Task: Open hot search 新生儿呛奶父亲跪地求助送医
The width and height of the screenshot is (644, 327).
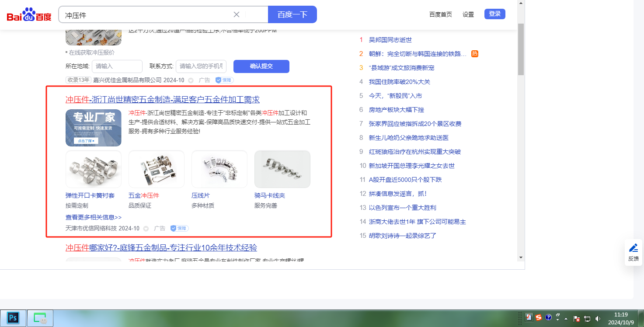Action: click(x=409, y=138)
